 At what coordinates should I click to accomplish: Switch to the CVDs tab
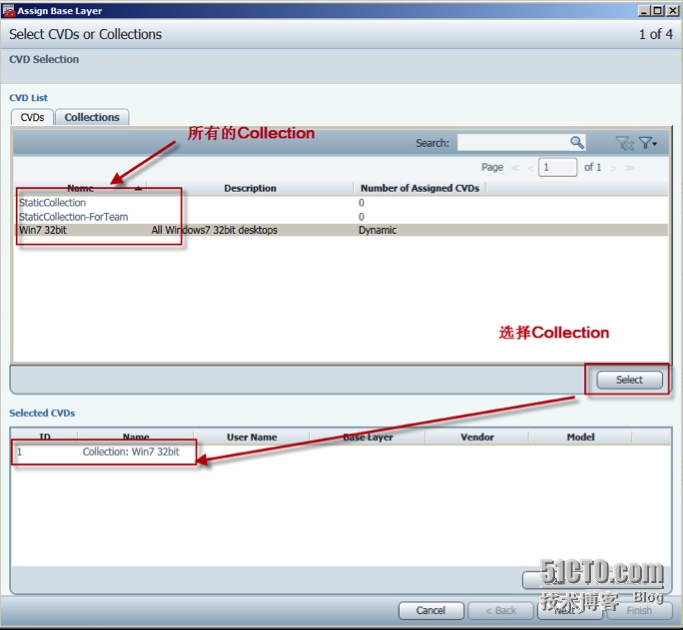click(32, 117)
